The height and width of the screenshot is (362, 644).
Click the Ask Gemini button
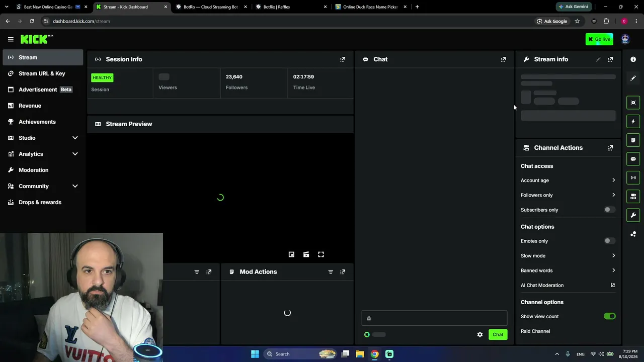coord(573,7)
